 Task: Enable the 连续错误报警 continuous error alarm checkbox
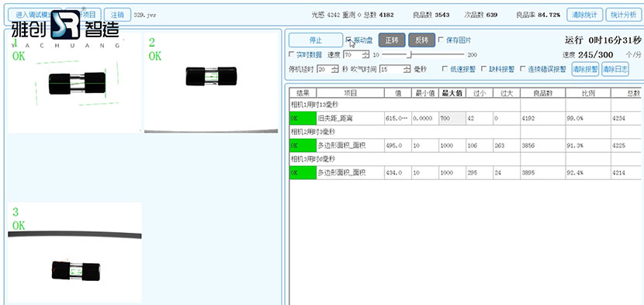click(523, 68)
